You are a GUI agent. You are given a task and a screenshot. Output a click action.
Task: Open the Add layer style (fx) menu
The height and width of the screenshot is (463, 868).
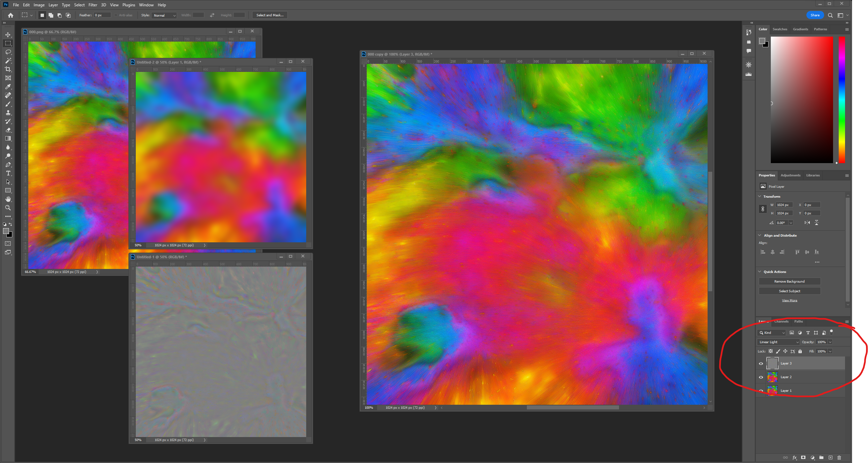click(x=794, y=458)
